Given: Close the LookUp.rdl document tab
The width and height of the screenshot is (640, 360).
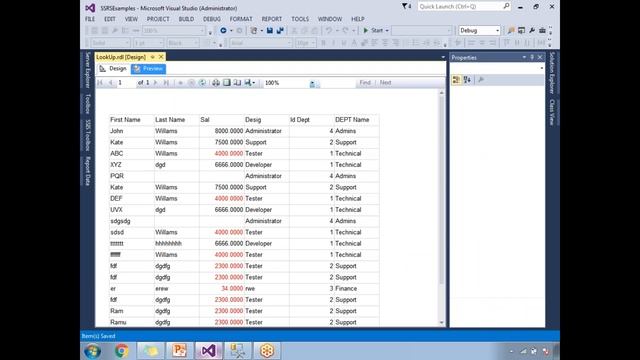Looking at the screenshot, I should point(161,57).
